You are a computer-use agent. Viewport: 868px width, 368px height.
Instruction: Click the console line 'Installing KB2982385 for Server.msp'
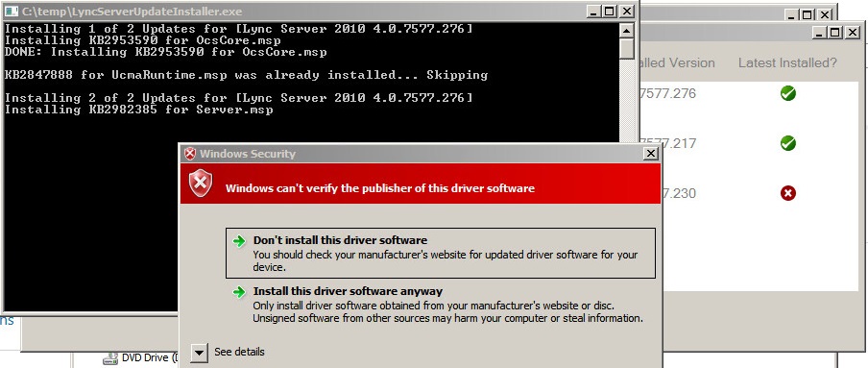pyautogui.click(x=139, y=110)
